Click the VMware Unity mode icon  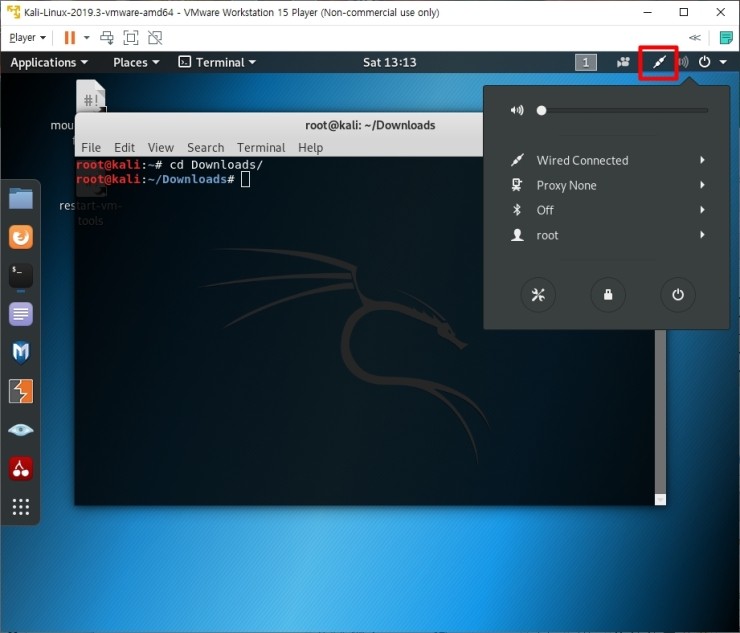155,38
